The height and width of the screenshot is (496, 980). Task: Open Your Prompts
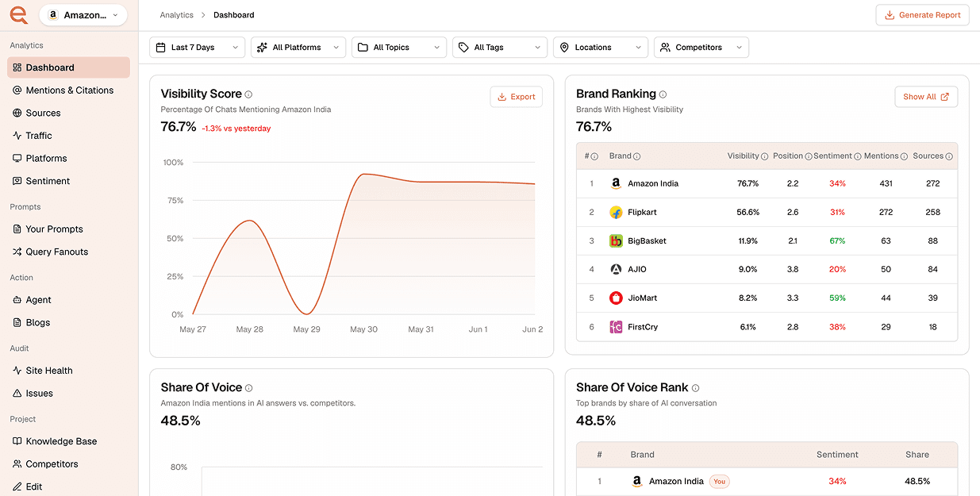(x=68, y=229)
